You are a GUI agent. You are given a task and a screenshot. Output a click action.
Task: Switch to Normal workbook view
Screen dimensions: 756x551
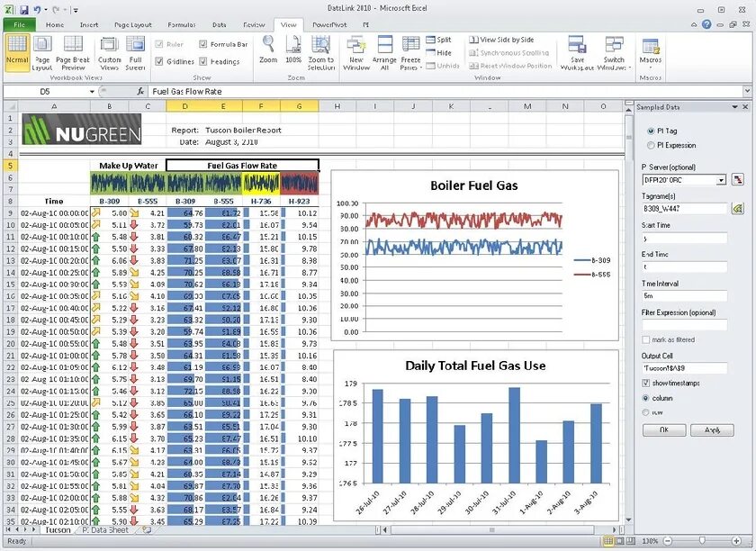(x=17, y=53)
